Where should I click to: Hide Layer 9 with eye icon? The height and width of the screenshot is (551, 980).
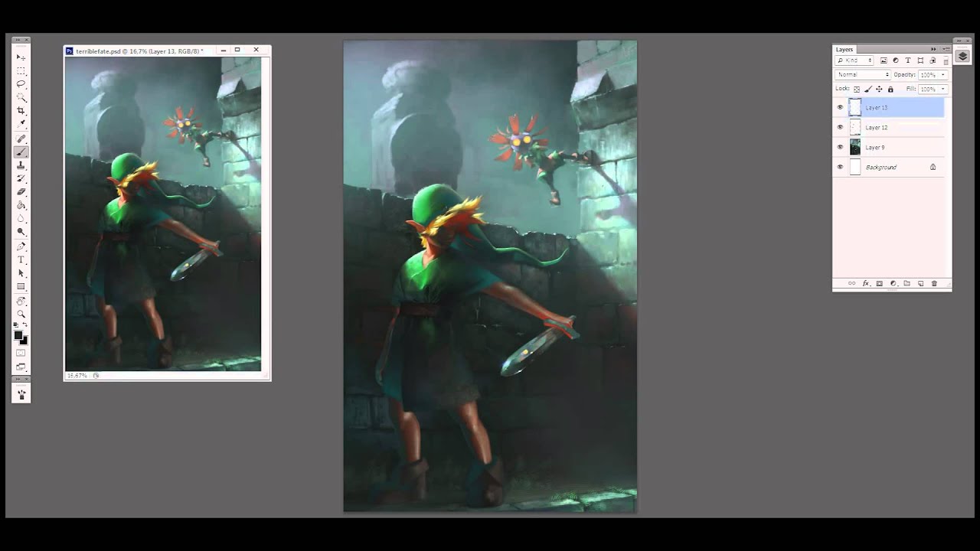pos(840,147)
